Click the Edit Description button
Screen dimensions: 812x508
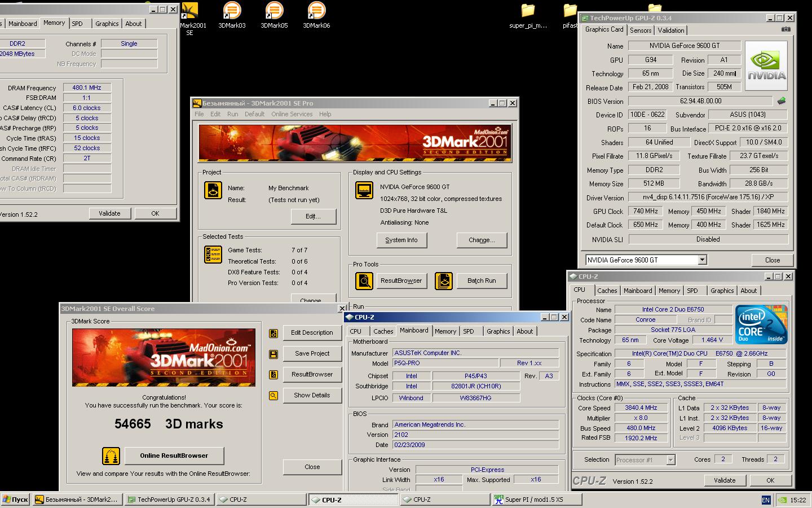coord(312,332)
